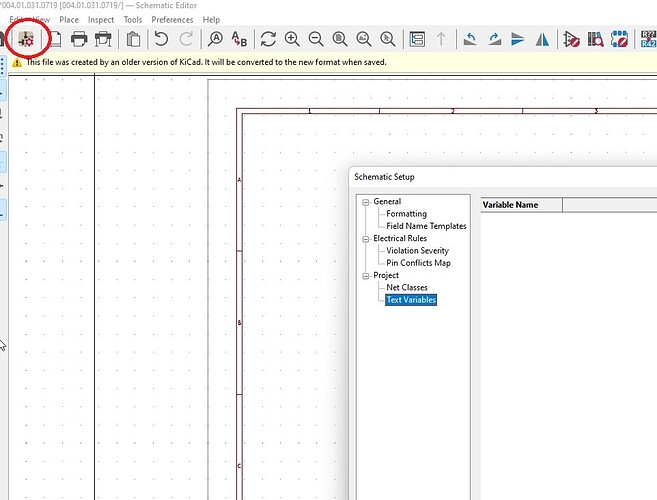Collapse the Electrical Rules tree node
The image size is (657, 500).
point(366,239)
